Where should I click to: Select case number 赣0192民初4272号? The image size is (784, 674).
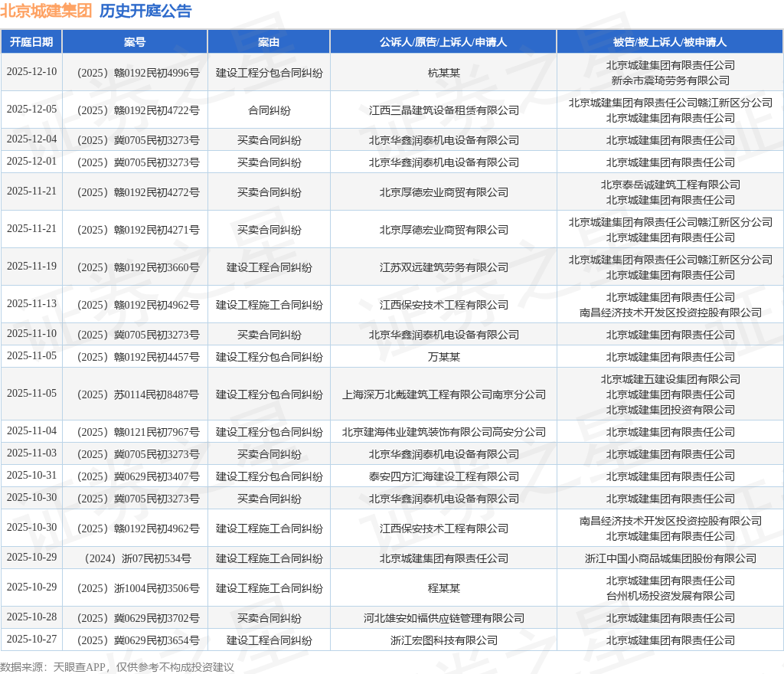coord(139,192)
